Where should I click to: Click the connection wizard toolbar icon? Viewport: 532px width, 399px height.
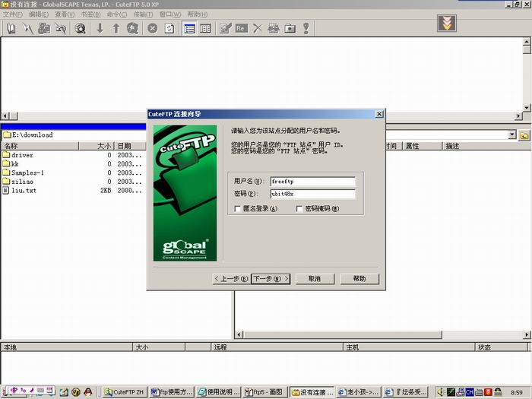click(x=44, y=29)
